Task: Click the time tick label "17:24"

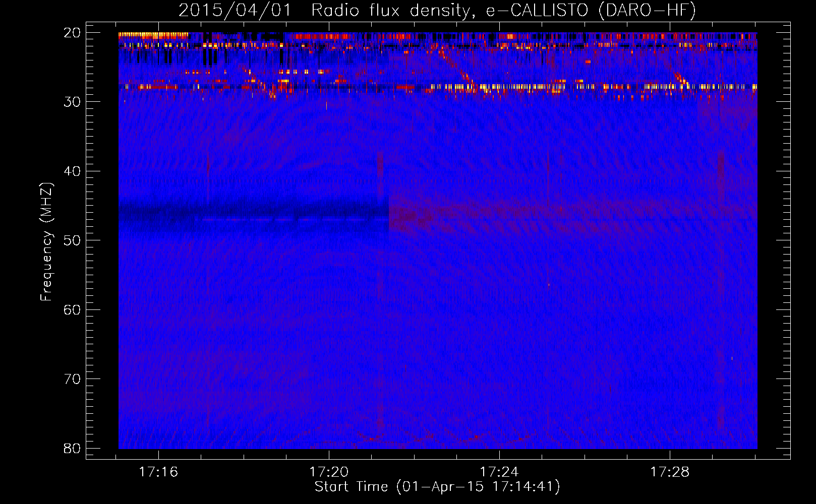Action: 499,472
